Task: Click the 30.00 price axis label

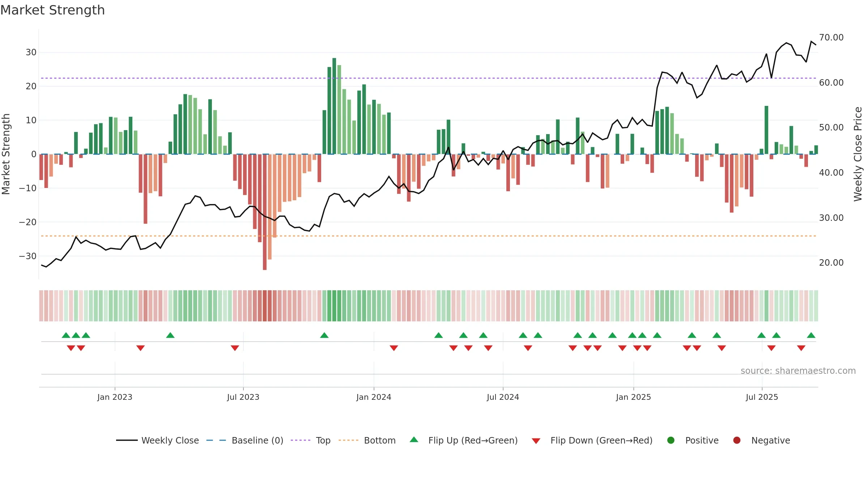Action: click(831, 218)
